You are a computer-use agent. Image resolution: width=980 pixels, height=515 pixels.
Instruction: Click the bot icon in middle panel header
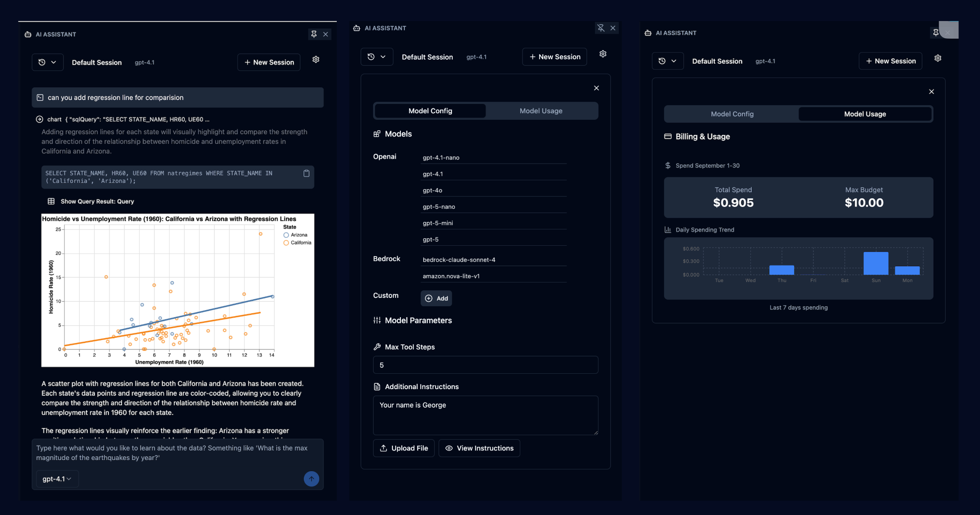(x=357, y=28)
